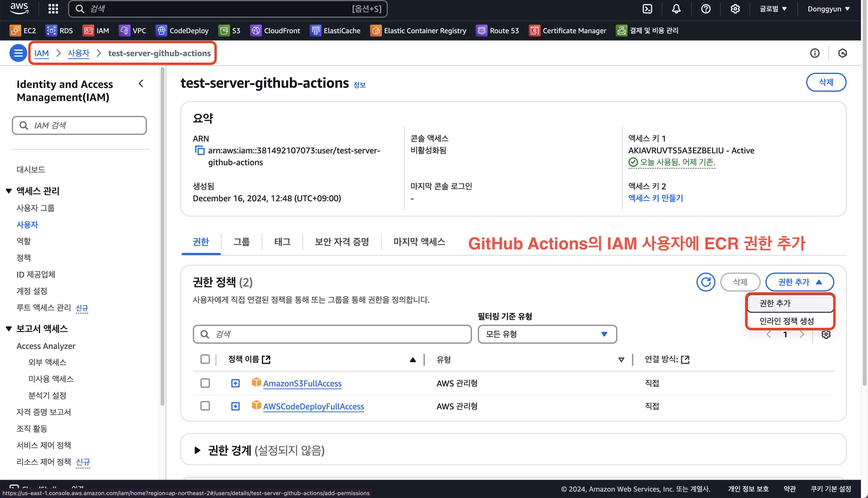Check the AmazonS3FullAccess policy checkbox
Image resolution: width=868 pixels, height=498 pixels.
[205, 383]
